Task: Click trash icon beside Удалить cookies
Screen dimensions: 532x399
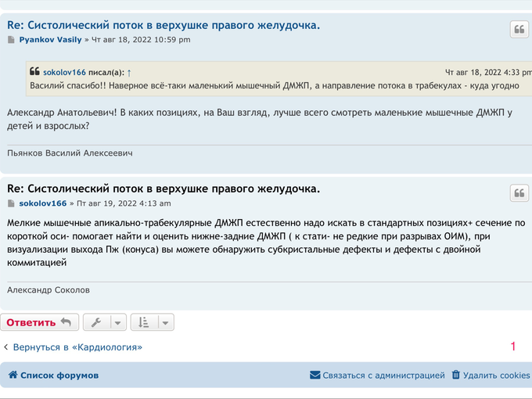Action: click(455, 375)
